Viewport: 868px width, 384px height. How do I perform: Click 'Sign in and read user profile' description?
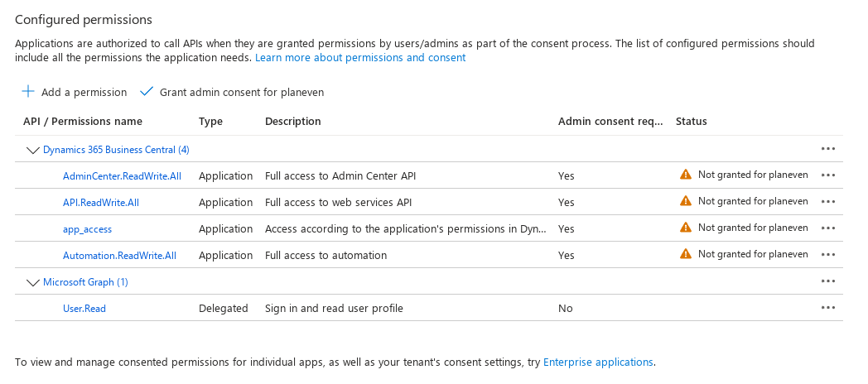click(x=334, y=309)
